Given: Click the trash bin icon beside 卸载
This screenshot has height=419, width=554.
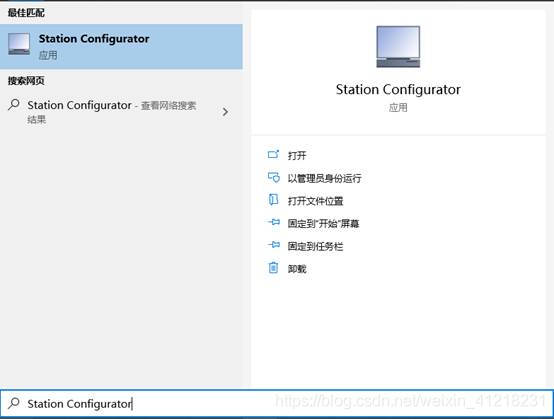Looking at the screenshot, I should coord(273,267).
